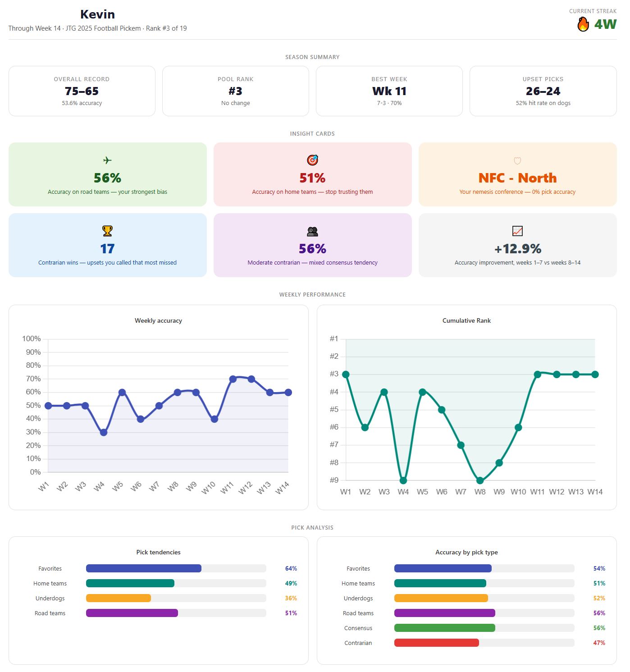
Task: Open the Upset Picks summary card
Action: 543,91
